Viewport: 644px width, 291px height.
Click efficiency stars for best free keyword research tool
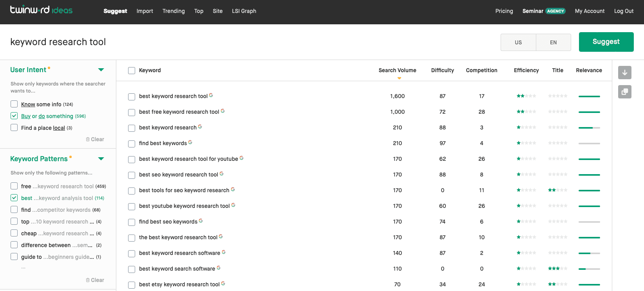coord(526,112)
